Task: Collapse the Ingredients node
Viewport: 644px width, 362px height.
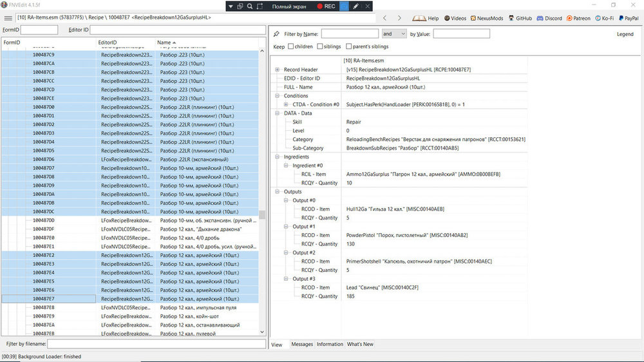Action: click(x=277, y=157)
